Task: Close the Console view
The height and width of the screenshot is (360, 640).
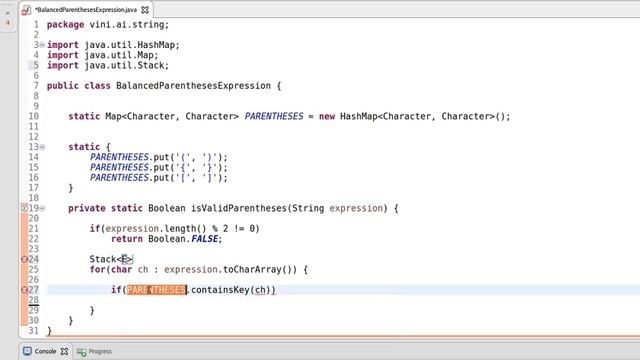Action: [64, 351]
